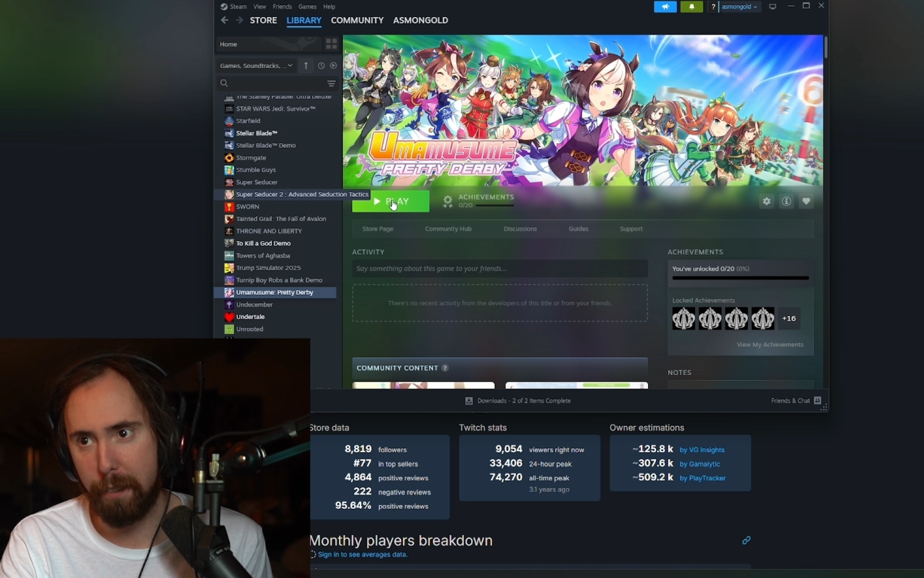Switch to collections grid view icon

(x=331, y=44)
